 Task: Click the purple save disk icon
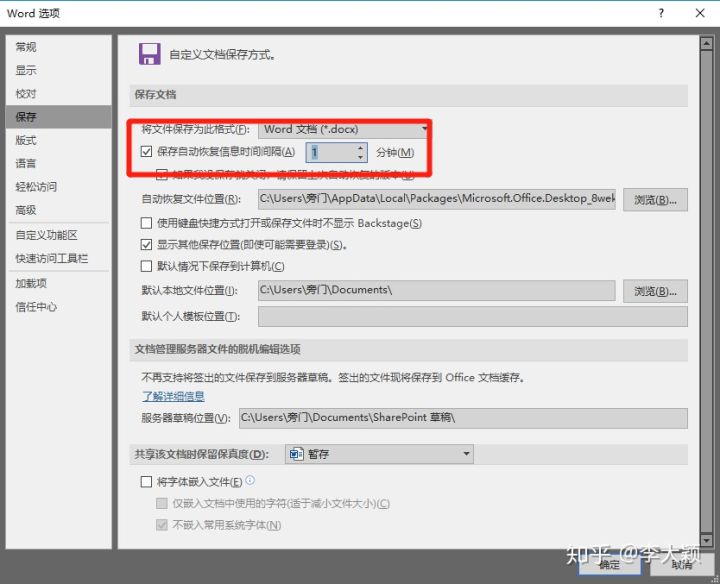tap(150, 54)
